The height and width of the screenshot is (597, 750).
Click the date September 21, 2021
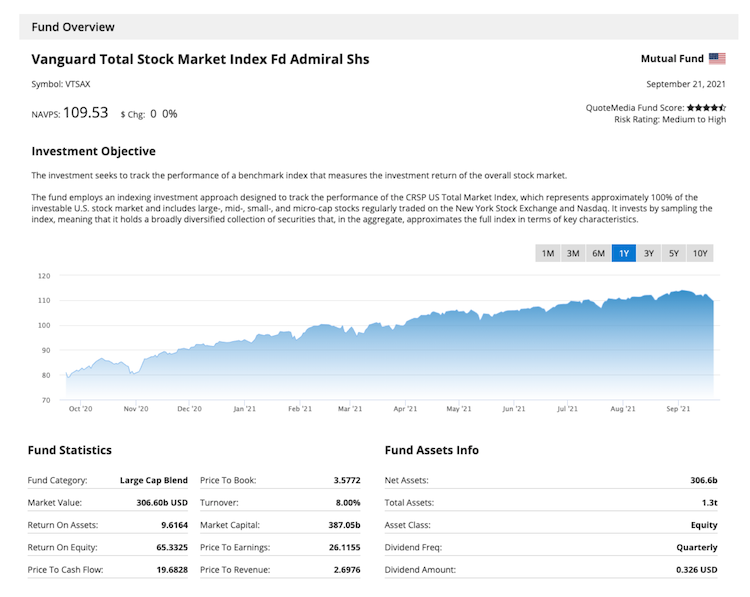pyautogui.click(x=686, y=84)
